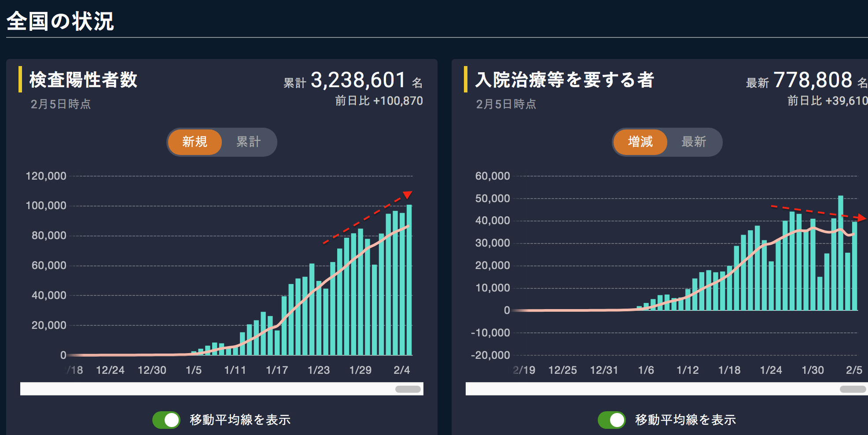This screenshot has width=868, height=435.
Task: Click 1/24 date label on hospitalization axis
Action: (x=771, y=370)
